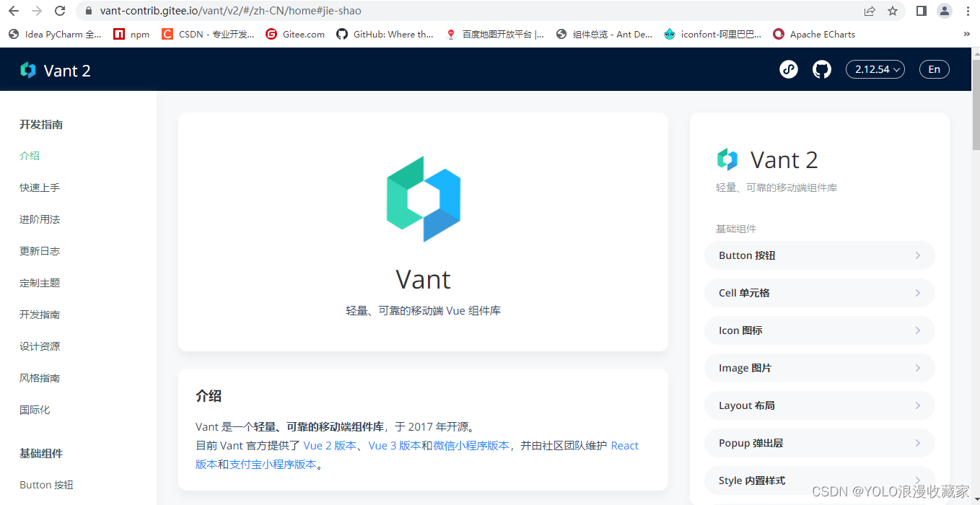This screenshot has height=505, width=980.
Task: Click the simulator Vant 2 logo icon
Action: pos(727,159)
